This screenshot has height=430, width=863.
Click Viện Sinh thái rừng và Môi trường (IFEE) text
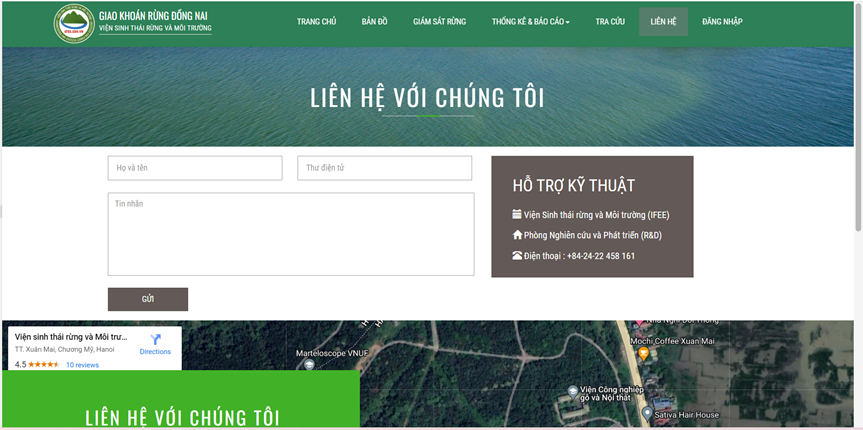tap(597, 215)
